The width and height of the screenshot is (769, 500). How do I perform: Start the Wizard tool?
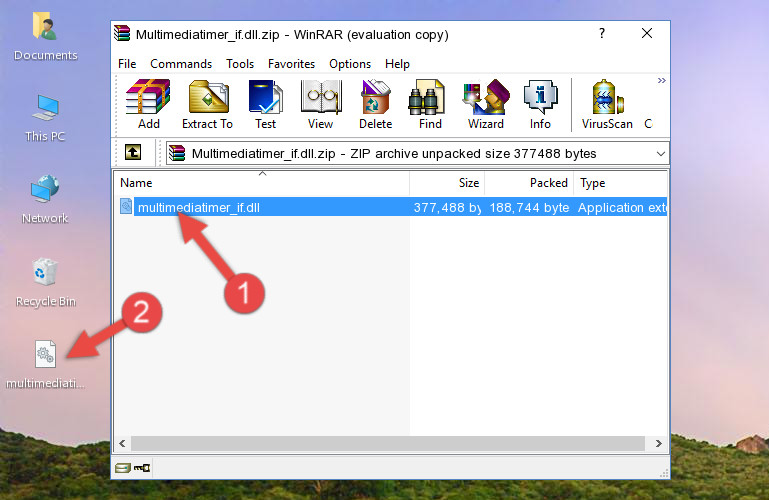[486, 104]
